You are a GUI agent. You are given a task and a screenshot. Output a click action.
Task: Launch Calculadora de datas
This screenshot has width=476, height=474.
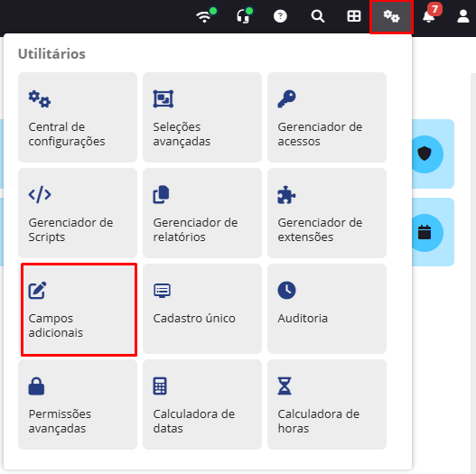pyautogui.click(x=202, y=404)
